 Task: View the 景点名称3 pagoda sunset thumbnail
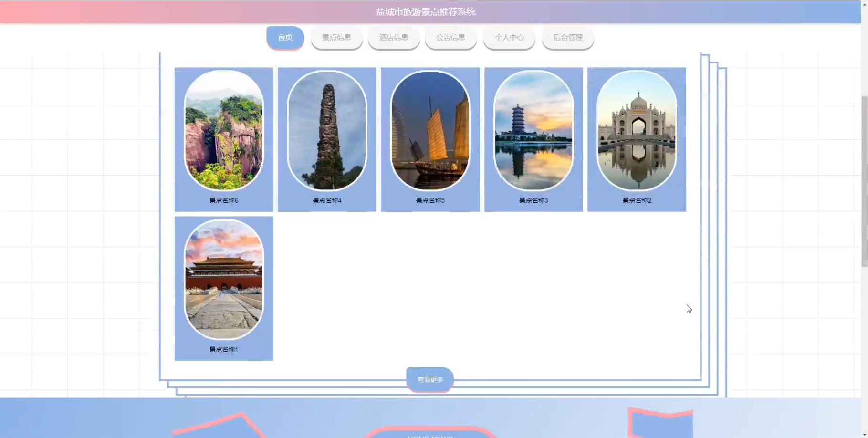[x=533, y=130]
